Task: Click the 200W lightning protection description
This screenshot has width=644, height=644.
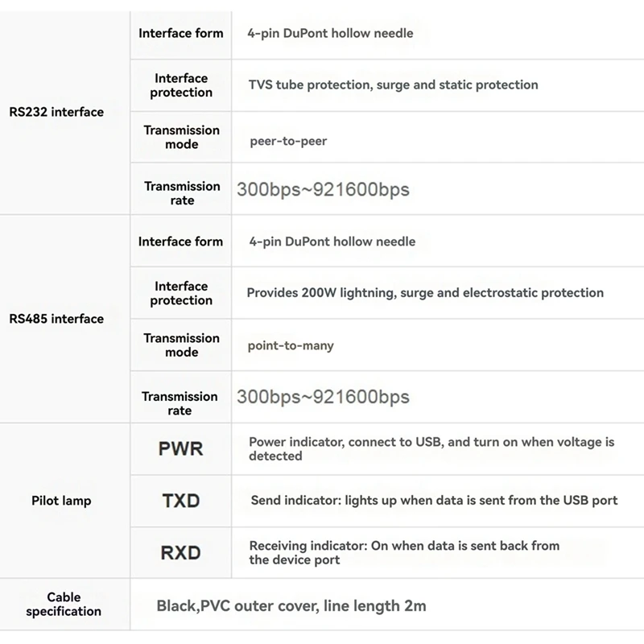Action: [x=425, y=293]
